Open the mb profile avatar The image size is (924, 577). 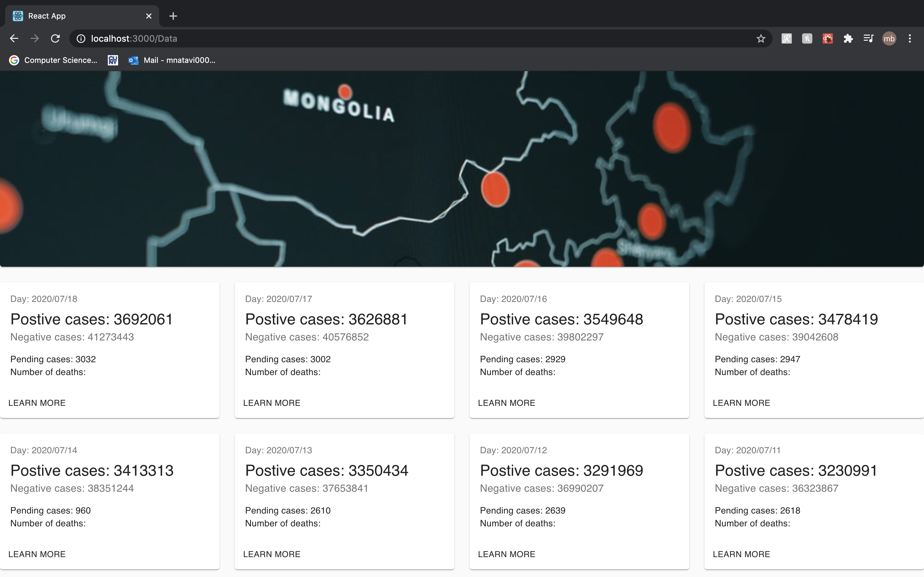pos(889,38)
